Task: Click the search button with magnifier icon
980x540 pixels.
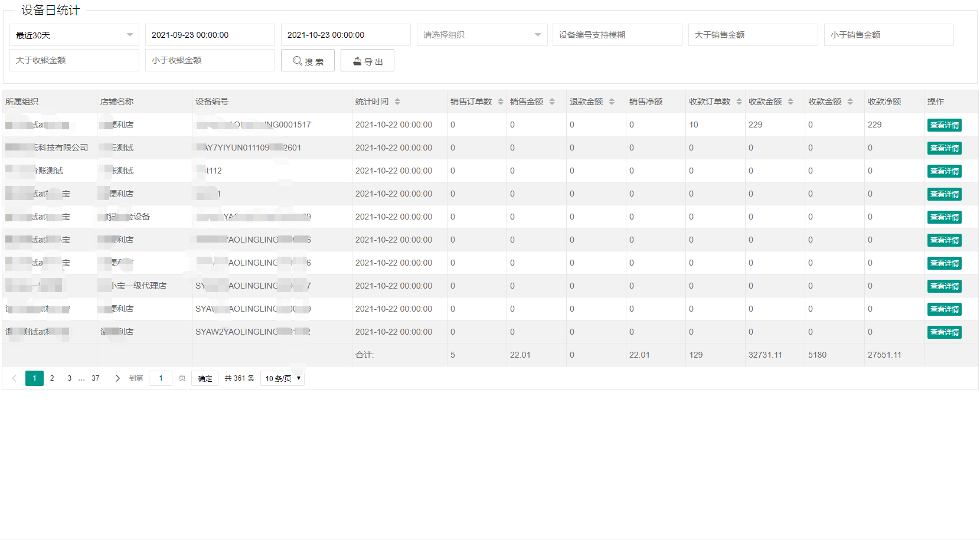Action: click(308, 61)
